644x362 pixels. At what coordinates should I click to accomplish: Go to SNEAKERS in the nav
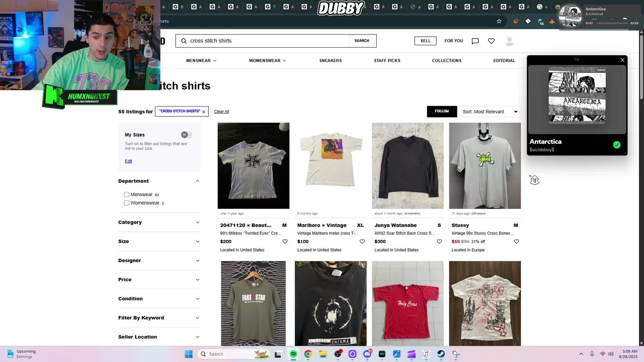(x=331, y=60)
